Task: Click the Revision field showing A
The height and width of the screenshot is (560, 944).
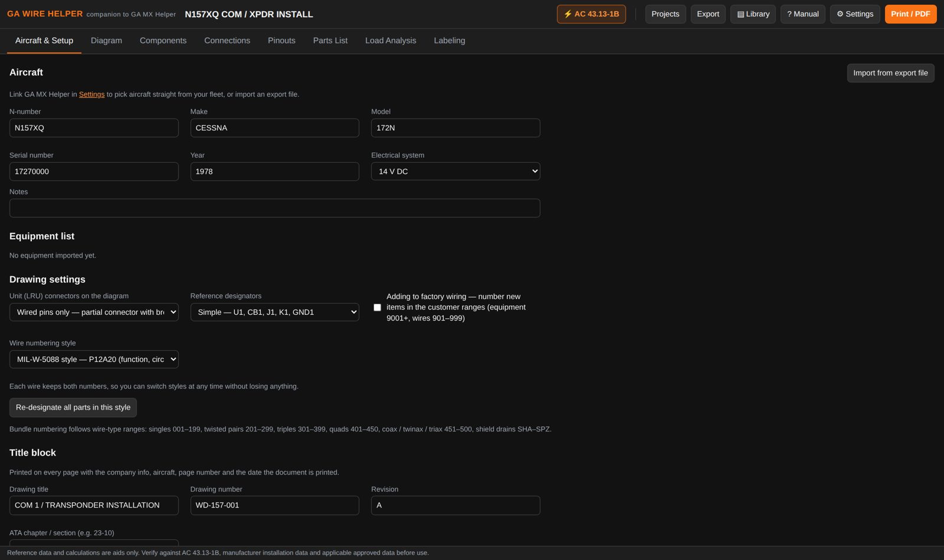Action: [455, 505]
